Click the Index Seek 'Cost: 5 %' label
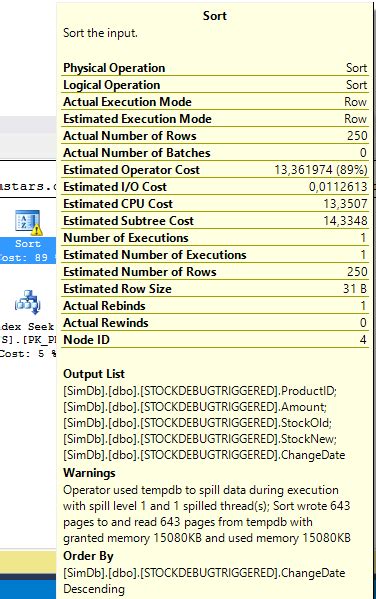Image resolution: width=376 pixels, height=599 pixels. (x=28, y=353)
